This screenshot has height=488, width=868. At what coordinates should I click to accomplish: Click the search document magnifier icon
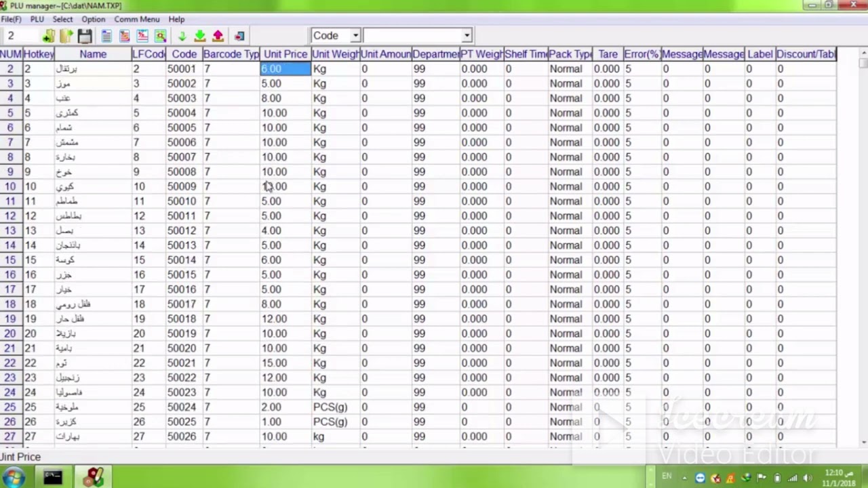[161, 36]
